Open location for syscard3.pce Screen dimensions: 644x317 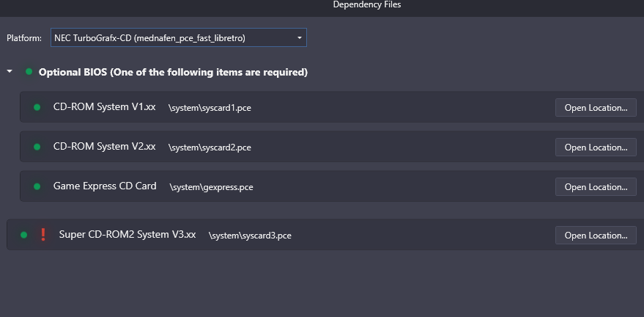point(596,235)
